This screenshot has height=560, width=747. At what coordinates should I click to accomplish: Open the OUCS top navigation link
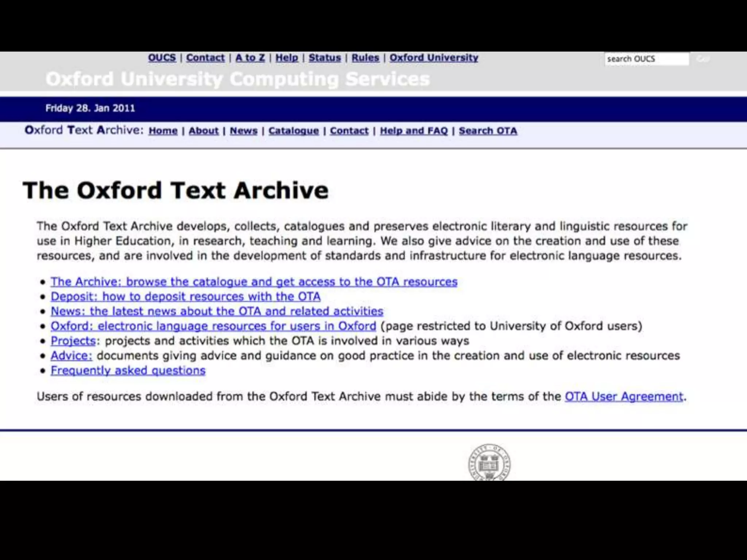[162, 58]
